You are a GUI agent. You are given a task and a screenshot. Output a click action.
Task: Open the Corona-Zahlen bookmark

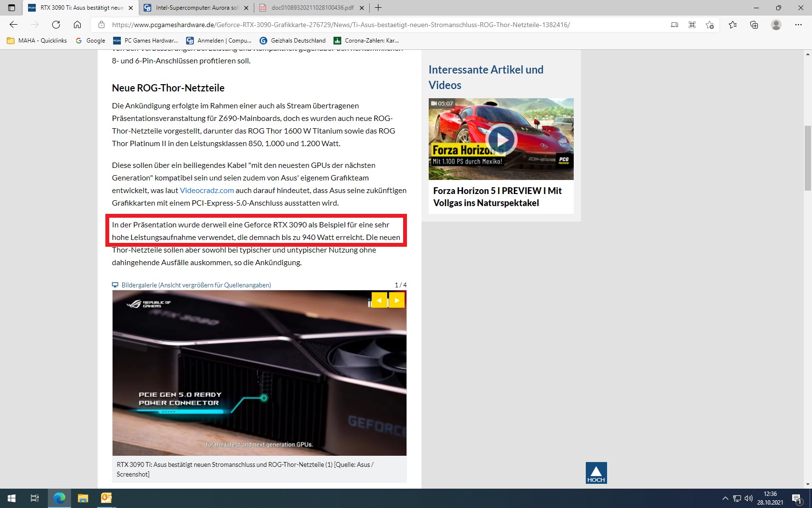coord(367,41)
